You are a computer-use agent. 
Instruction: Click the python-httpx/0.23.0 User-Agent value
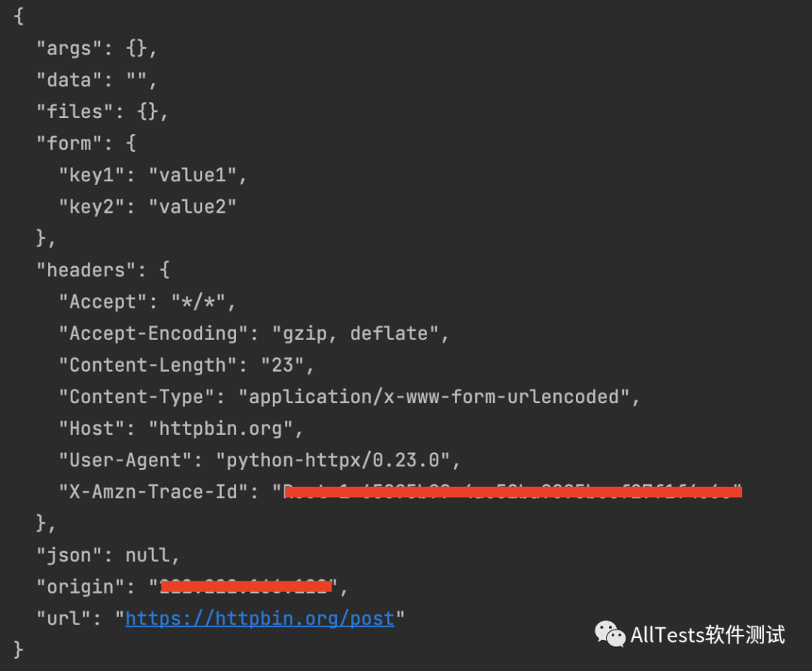click(x=333, y=460)
